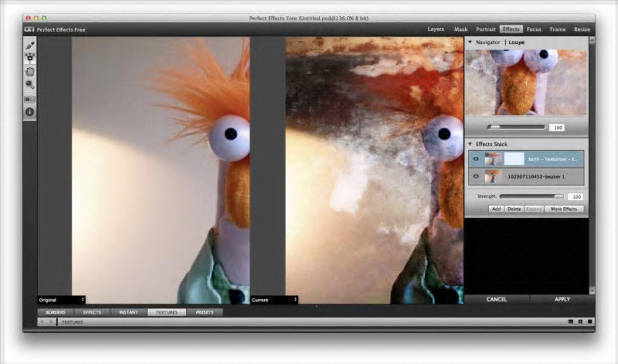Switch to the Portrait module
618x364 pixels.
[485, 29]
